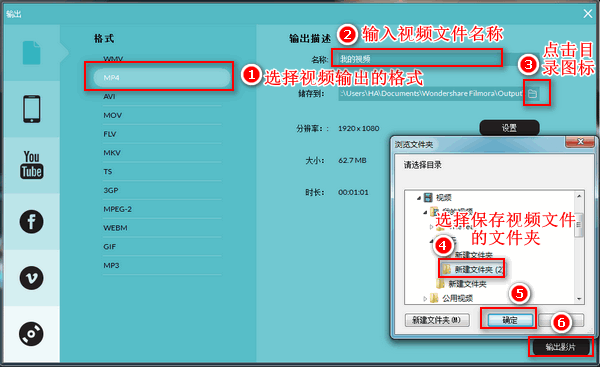Select the WEBM format entry

(x=161, y=228)
